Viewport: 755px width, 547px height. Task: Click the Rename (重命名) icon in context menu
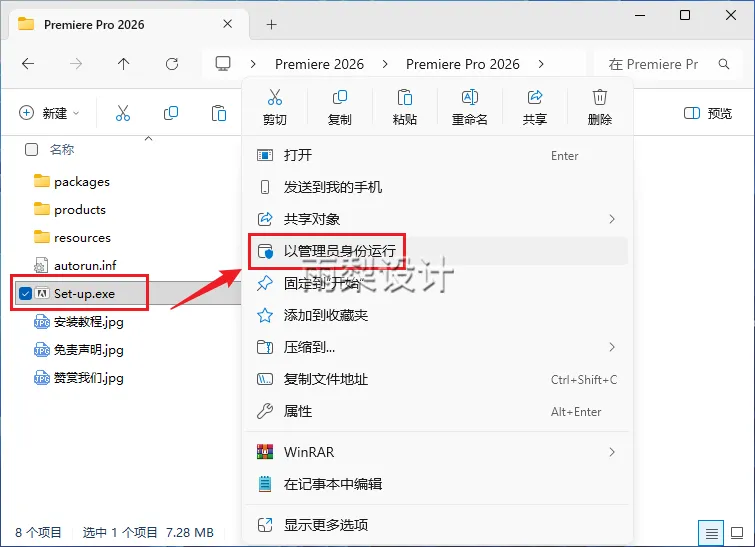469,98
